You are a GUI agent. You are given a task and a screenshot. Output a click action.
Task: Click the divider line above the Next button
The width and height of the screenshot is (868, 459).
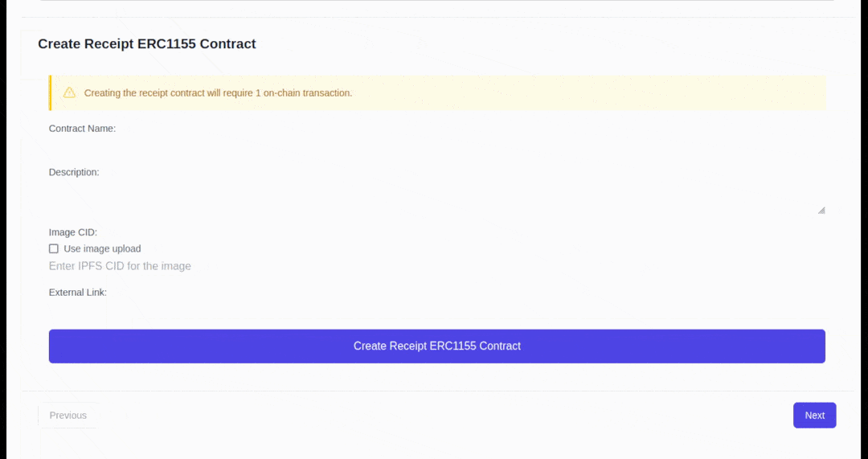[x=434, y=391]
